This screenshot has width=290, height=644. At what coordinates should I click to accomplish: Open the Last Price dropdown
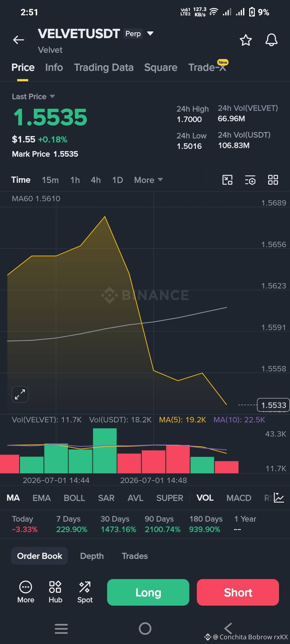pos(33,96)
